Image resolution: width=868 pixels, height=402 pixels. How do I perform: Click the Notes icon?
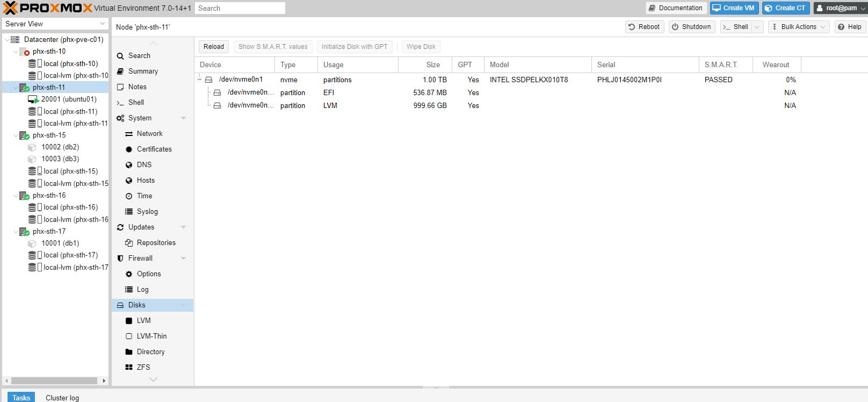tap(120, 87)
